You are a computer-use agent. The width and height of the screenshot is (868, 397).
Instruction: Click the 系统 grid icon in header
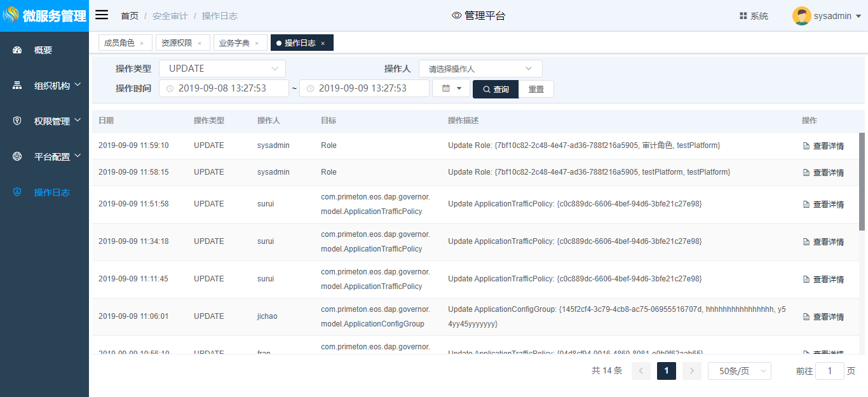[x=743, y=16]
